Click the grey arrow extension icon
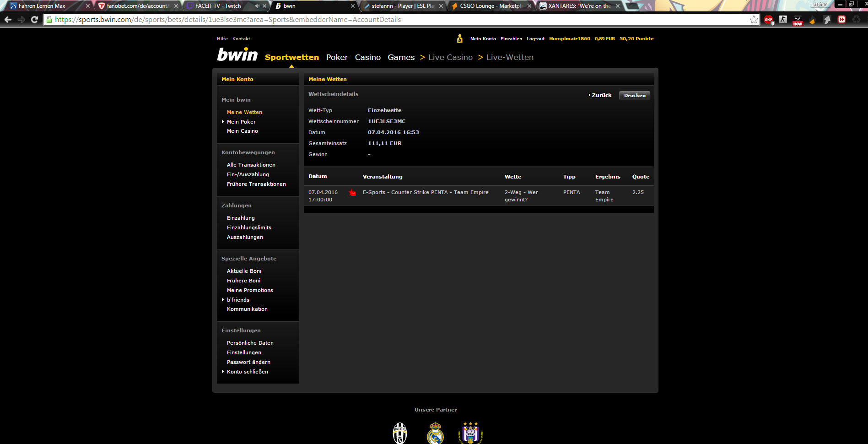This screenshot has width=868, height=444. tap(827, 20)
